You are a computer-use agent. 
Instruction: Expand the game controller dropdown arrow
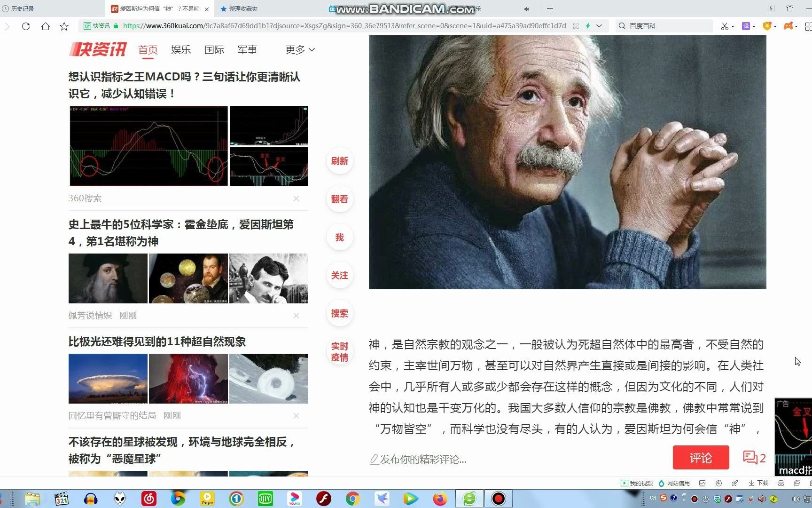(x=796, y=26)
